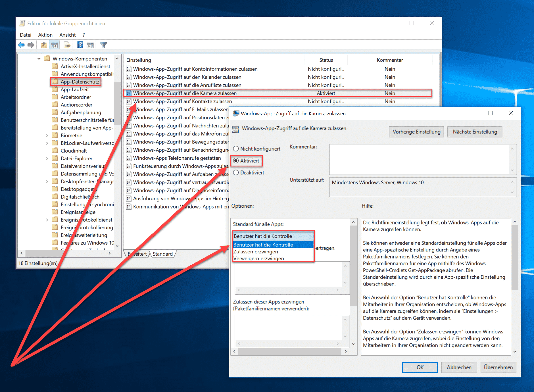This screenshot has height=392, width=534.
Task: Toggle the console tree pane icon
Action: tap(54, 45)
